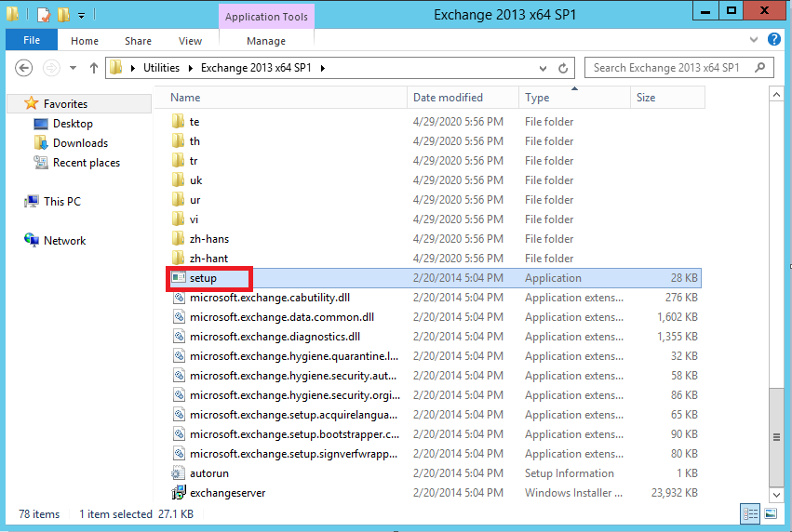
Task: Click Utilities in the address breadcrumb
Action: pyautogui.click(x=161, y=68)
